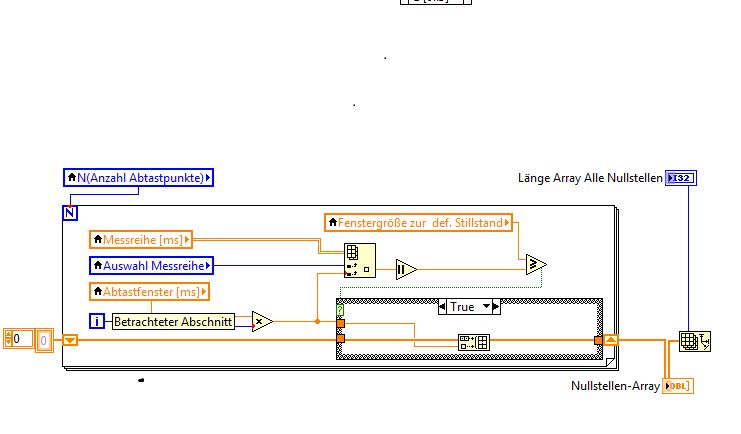Click the Fenstergröße zur def. Stillstand variable

419,223
